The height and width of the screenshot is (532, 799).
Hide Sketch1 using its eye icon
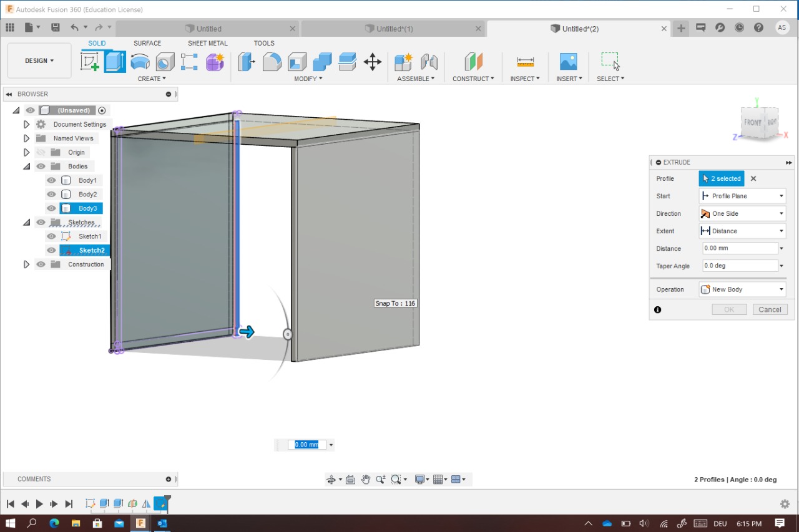(x=52, y=236)
